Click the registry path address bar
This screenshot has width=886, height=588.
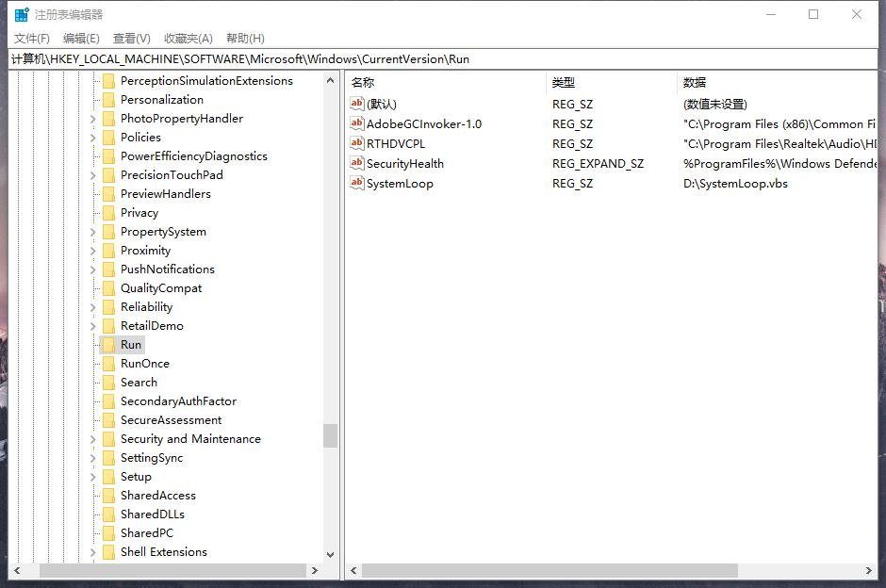(x=283, y=58)
